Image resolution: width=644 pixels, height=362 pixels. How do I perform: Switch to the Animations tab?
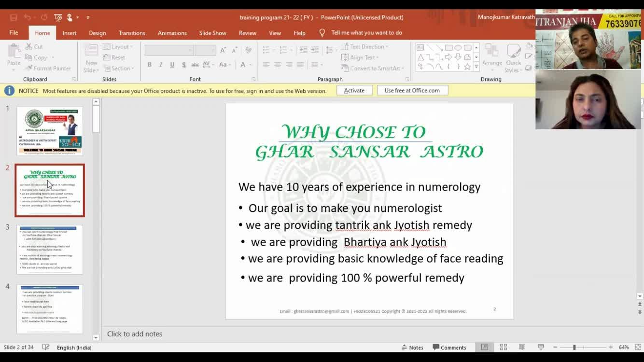(172, 33)
